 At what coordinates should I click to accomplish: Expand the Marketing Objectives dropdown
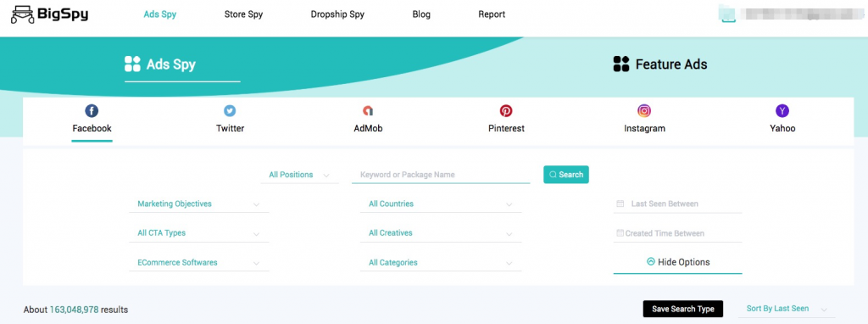198,204
